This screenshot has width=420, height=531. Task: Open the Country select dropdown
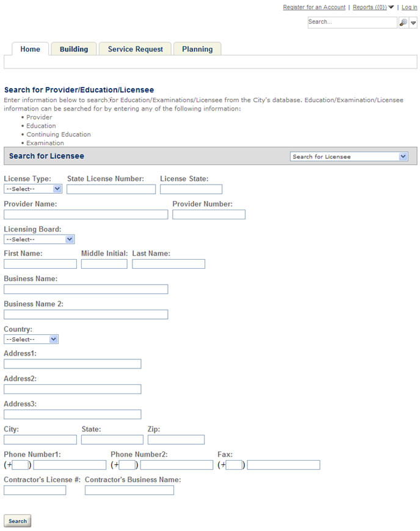click(x=31, y=339)
